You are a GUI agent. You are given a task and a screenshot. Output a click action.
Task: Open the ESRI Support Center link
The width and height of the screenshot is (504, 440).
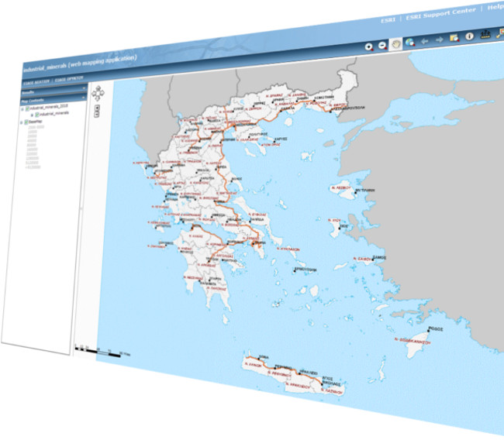[440, 13]
